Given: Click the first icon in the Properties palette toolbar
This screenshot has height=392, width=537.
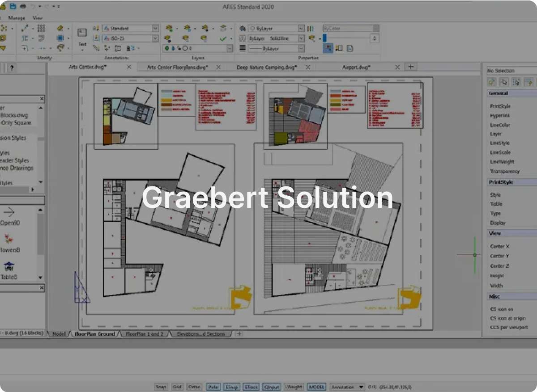Looking at the screenshot, I should pyautogui.click(x=492, y=82).
